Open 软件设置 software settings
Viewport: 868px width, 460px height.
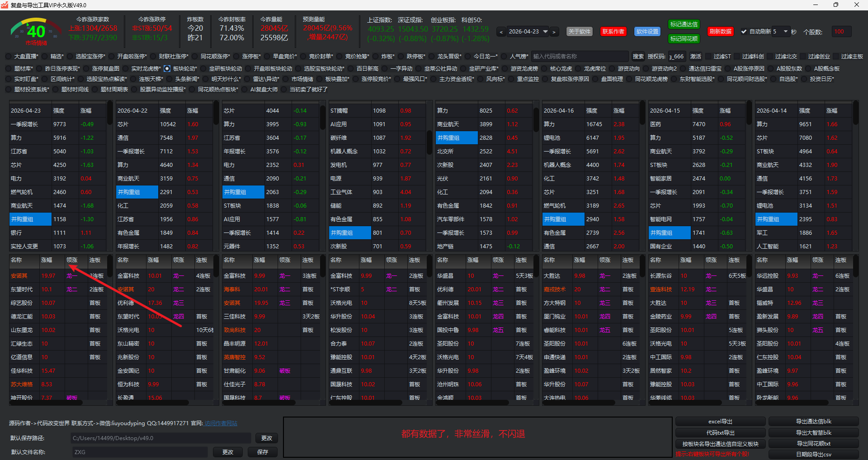647,32
